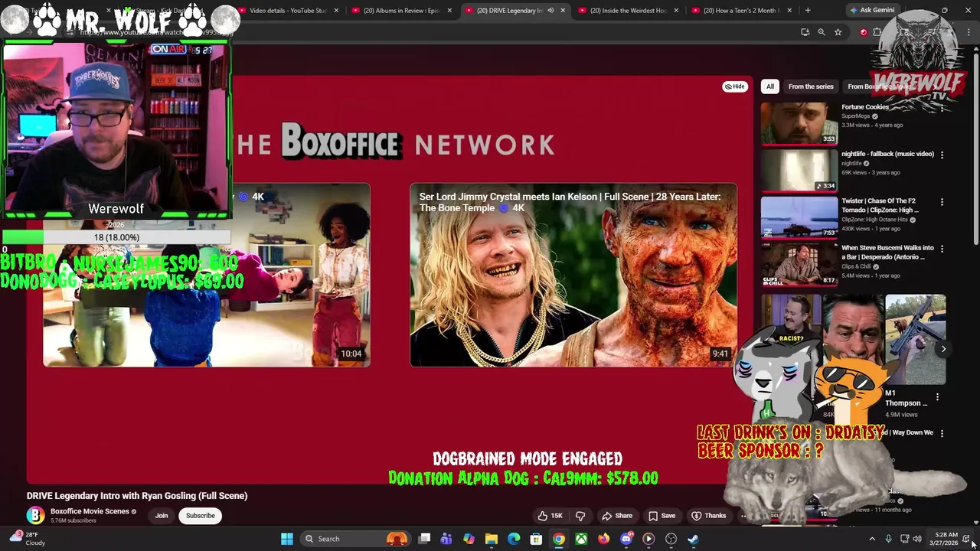The width and height of the screenshot is (980, 551).
Task: Advance the Shorts shelf with next arrow
Action: [x=943, y=349]
